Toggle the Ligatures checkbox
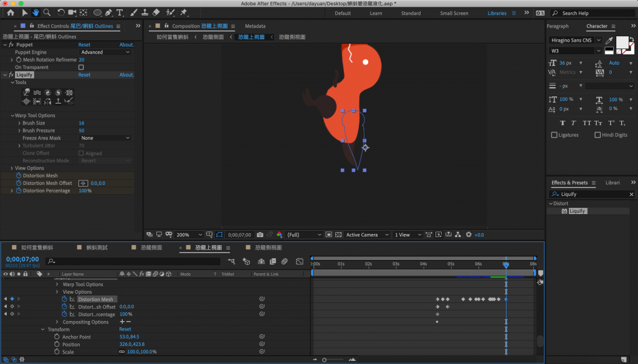 [554, 135]
